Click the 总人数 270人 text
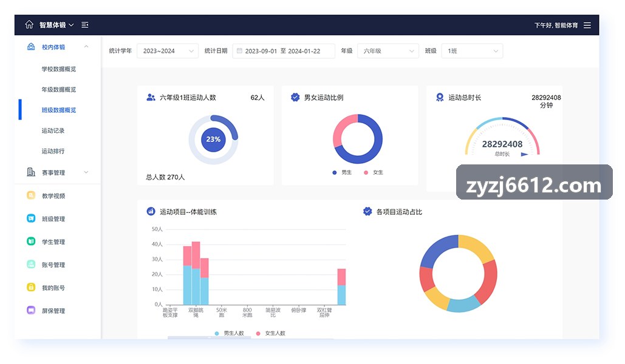Viewport: 625px width, 364px height. click(165, 177)
